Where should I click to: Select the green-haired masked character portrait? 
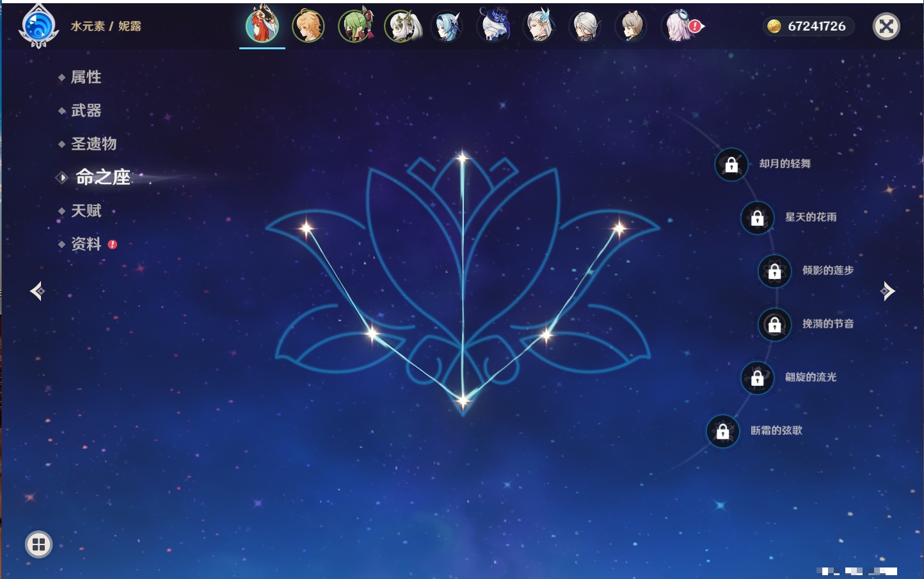pyautogui.click(x=355, y=26)
